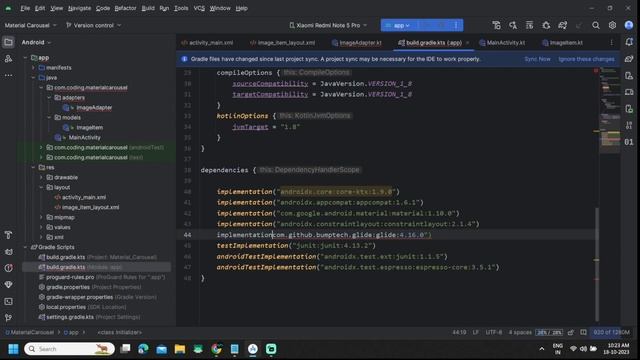This screenshot has height=360, width=640.
Task: Click LF line separator in status bar
Action: tap(476, 332)
